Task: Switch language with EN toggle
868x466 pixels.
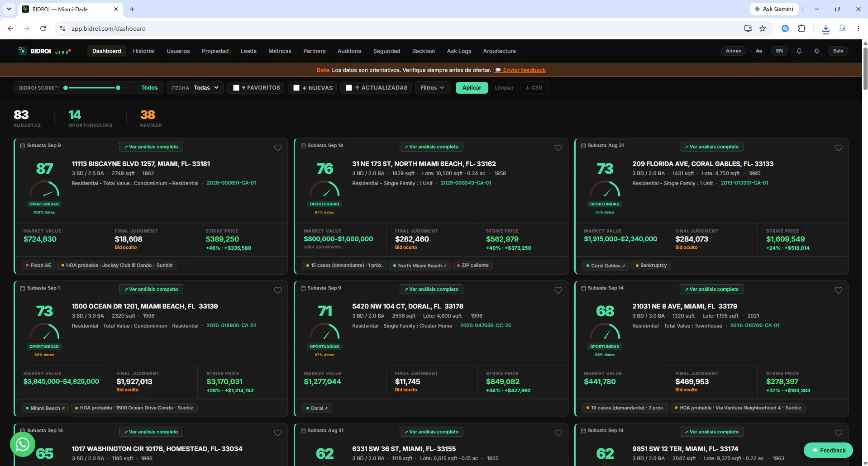Action: coord(779,51)
